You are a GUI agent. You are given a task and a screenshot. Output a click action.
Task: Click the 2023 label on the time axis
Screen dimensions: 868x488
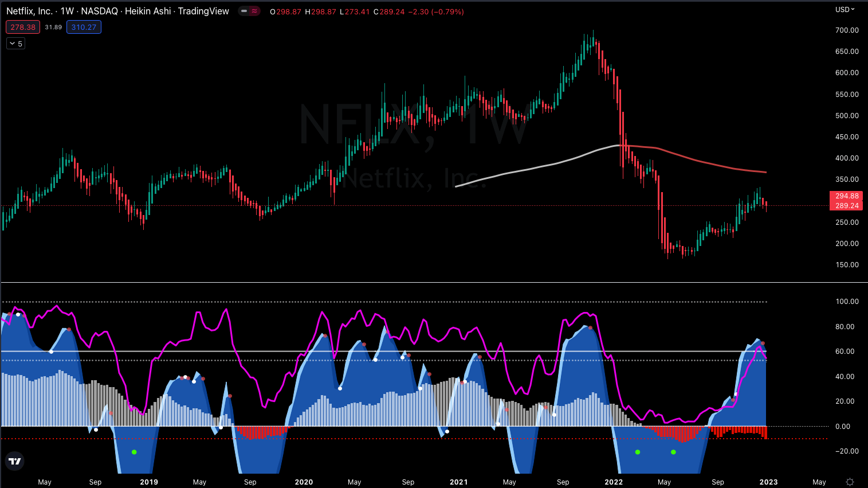(x=769, y=482)
